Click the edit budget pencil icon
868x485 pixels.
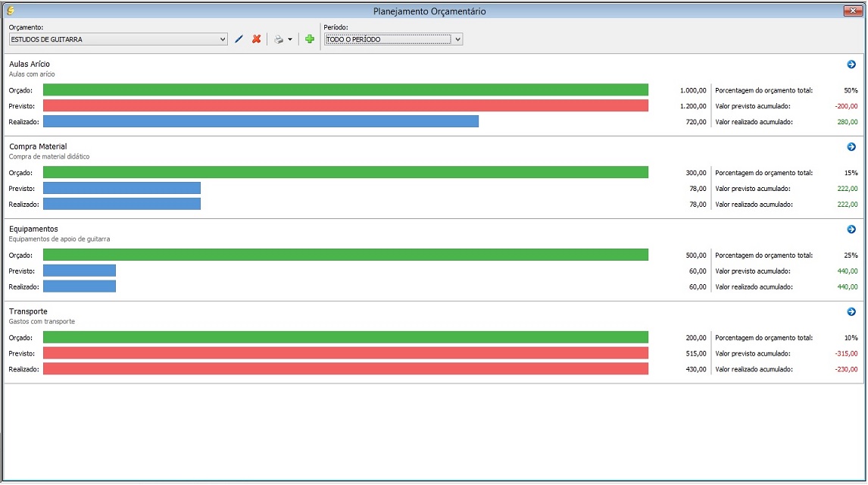point(239,39)
